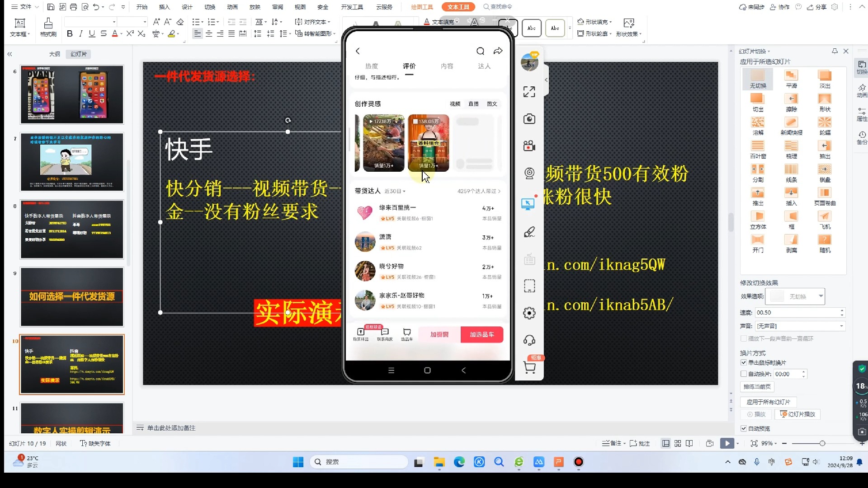Open zoom percentage 99% dropdown

pos(769,443)
